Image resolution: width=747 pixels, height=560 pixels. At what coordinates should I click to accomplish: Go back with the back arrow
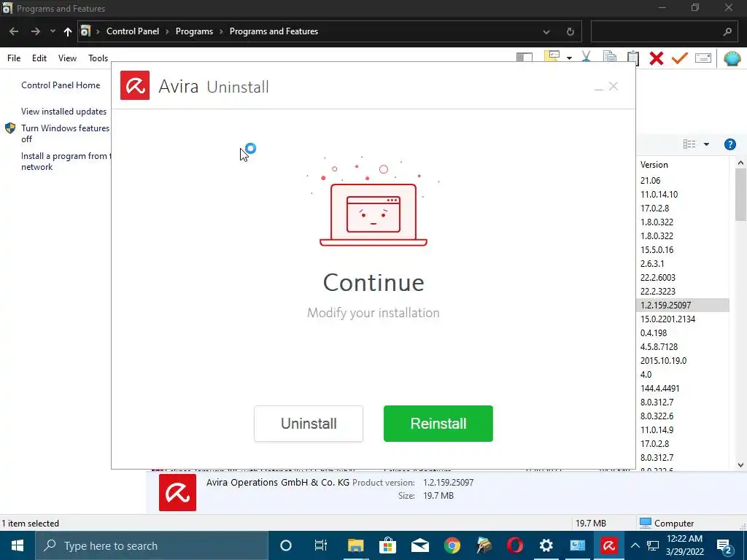pos(14,31)
